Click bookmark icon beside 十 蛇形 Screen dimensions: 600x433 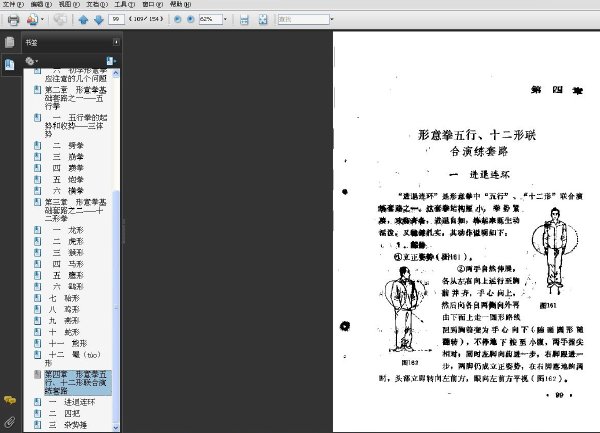coord(38,332)
